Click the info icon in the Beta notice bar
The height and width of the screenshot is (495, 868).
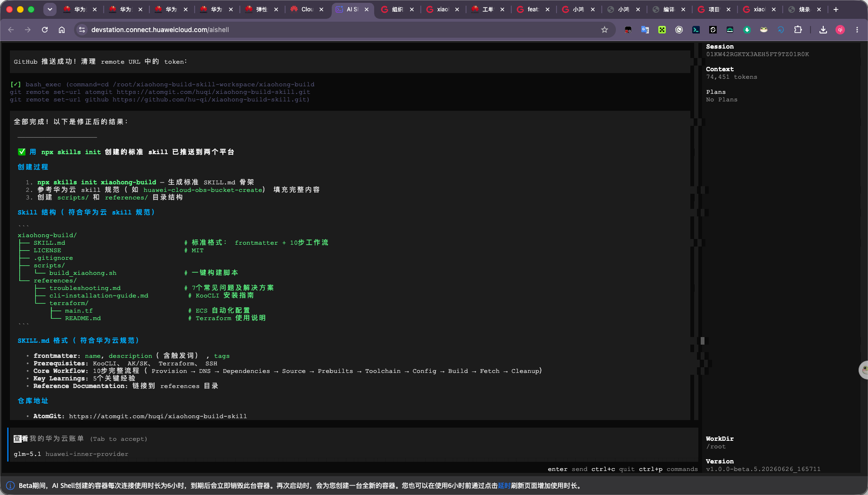point(10,486)
